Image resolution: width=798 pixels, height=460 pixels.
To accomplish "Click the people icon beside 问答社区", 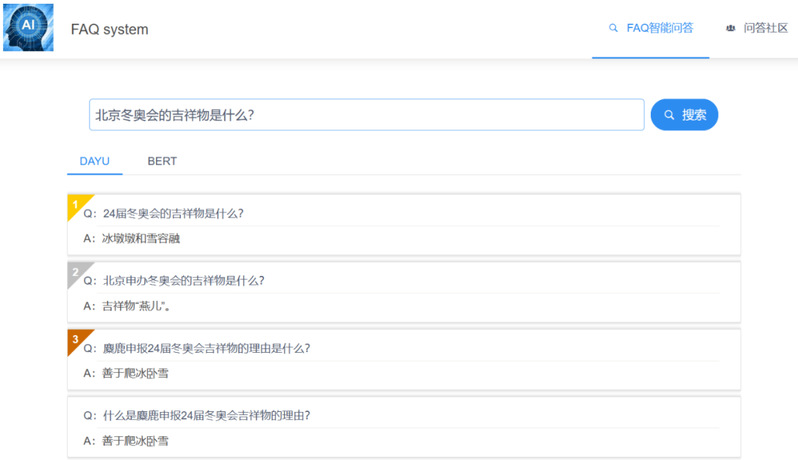I will (x=730, y=29).
